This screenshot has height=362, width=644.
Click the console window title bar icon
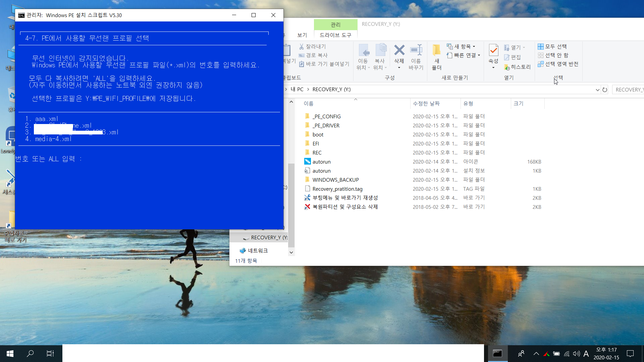(x=21, y=15)
